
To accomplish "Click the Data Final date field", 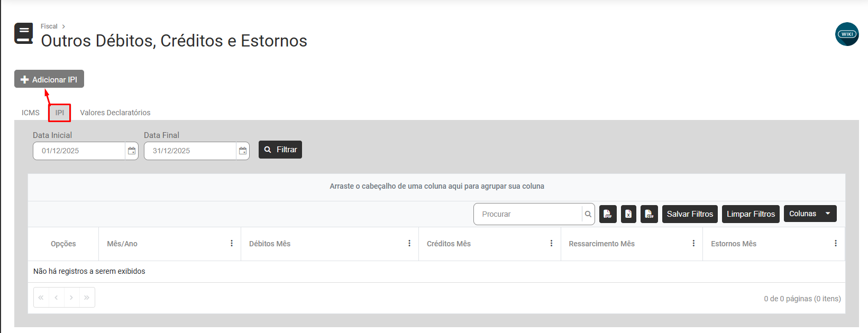I will [190, 151].
